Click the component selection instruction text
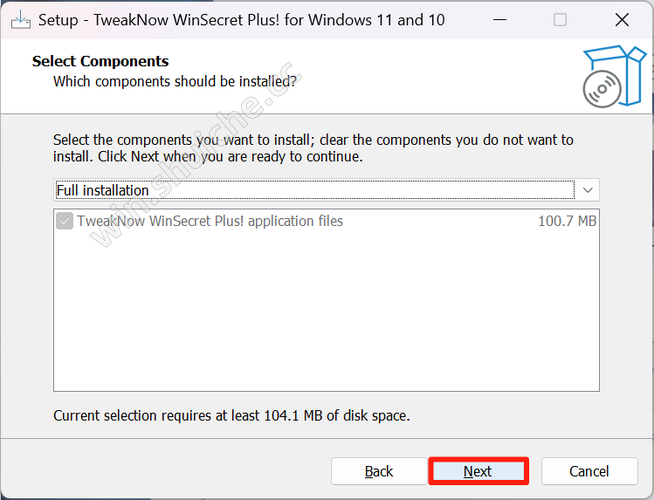 313,148
